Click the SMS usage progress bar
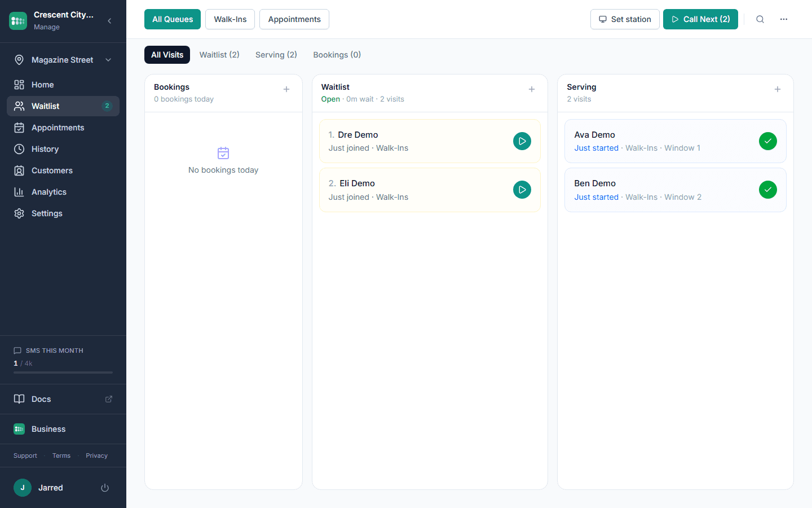Viewport: 812px width, 508px height. (x=63, y=373)
